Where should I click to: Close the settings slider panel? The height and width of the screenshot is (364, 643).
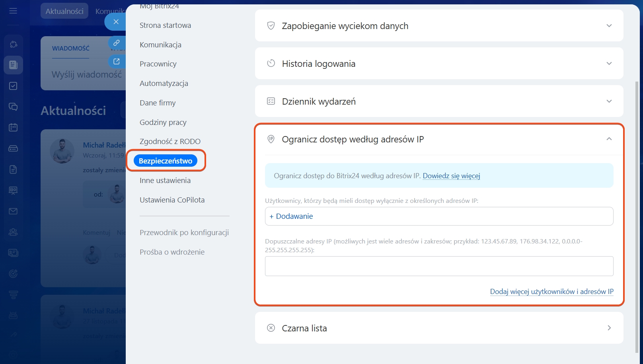pos(116,22)
